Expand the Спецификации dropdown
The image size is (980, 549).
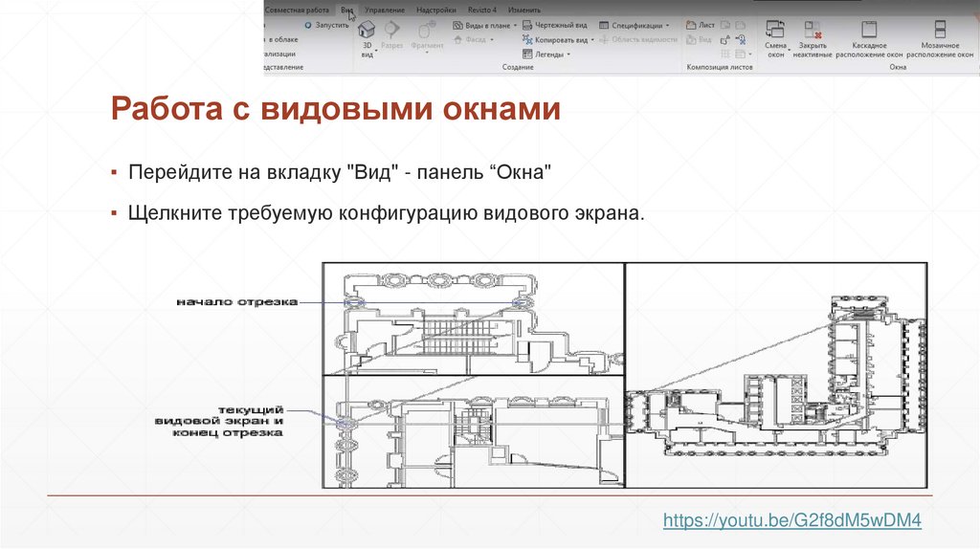(667, 26)
